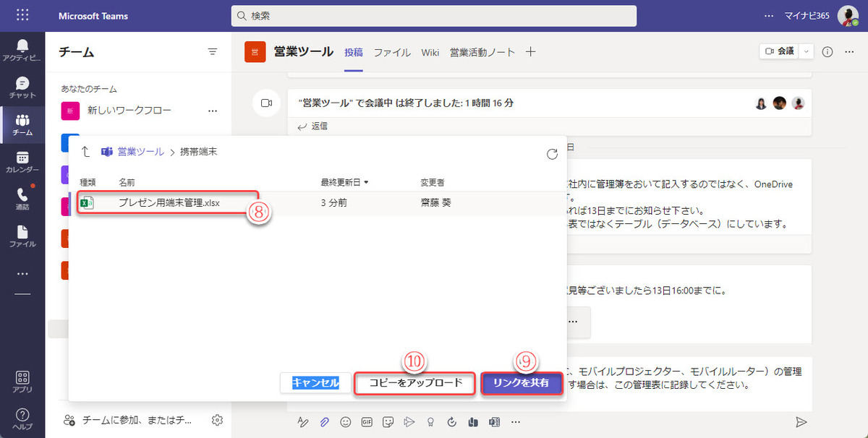Select プレゼン用端末管理.xlsx file row
Screen dimensions: 868x438
pyautogui.click(x=319, y=203)
